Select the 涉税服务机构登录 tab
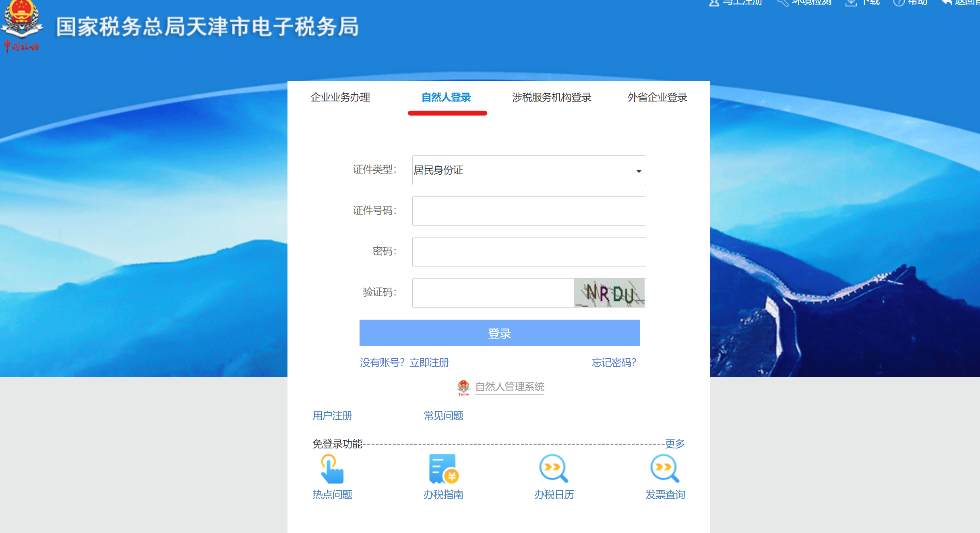Viewport: 980px width, 533px height. (x=551, y=97)
